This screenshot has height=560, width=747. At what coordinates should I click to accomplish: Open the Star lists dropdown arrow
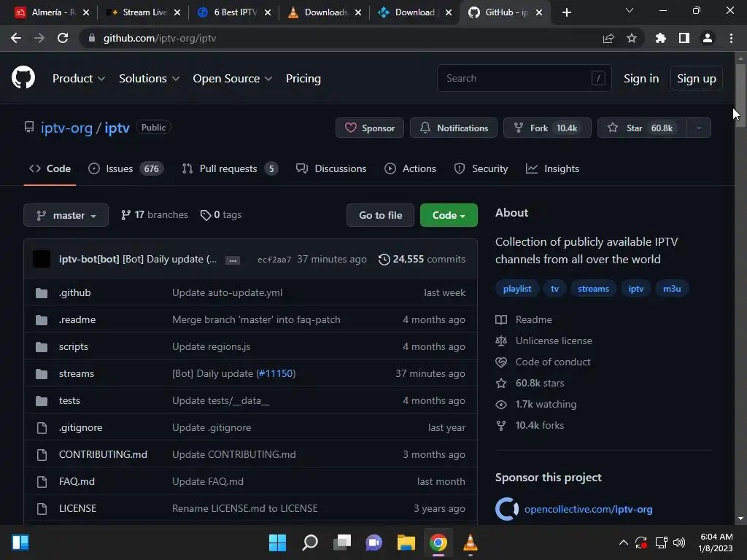(x=699, y=128)
